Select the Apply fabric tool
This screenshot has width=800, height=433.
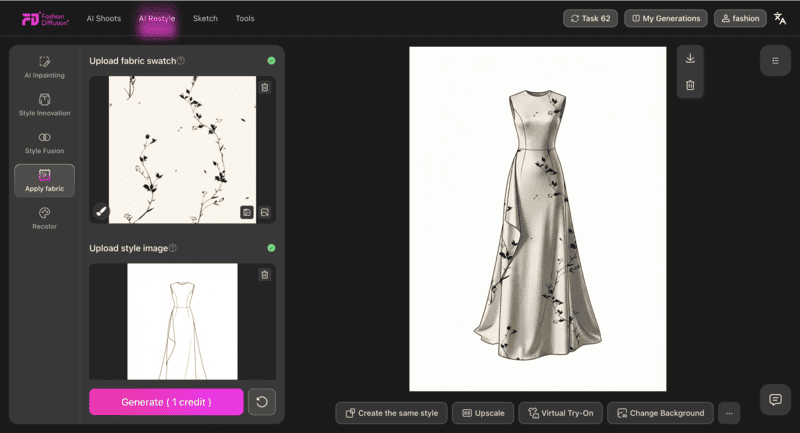coord(44,181)
